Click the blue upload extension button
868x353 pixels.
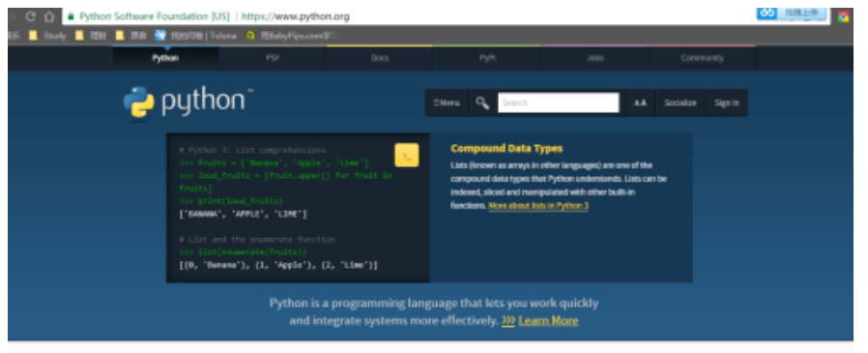pyautogui.click(x=792, y=14)
